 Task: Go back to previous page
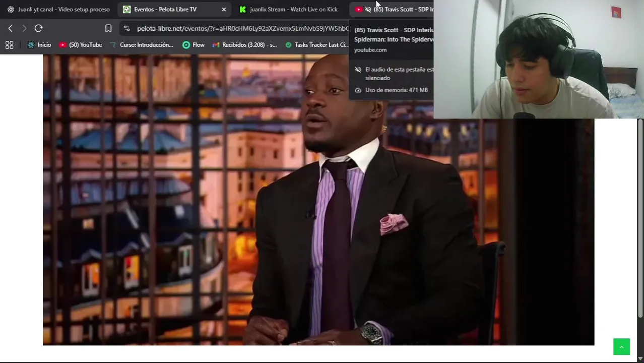tap(10, 28)
